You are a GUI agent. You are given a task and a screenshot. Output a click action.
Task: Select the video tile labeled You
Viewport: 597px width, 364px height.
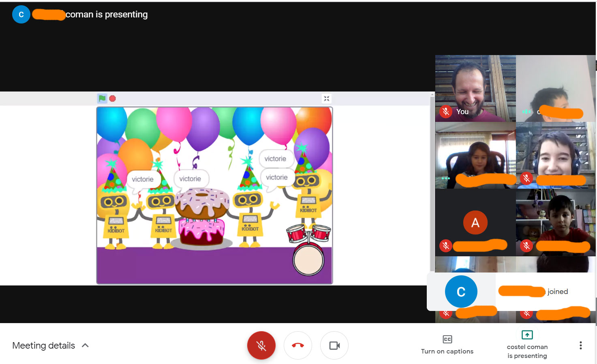click(x=475, y=88)
